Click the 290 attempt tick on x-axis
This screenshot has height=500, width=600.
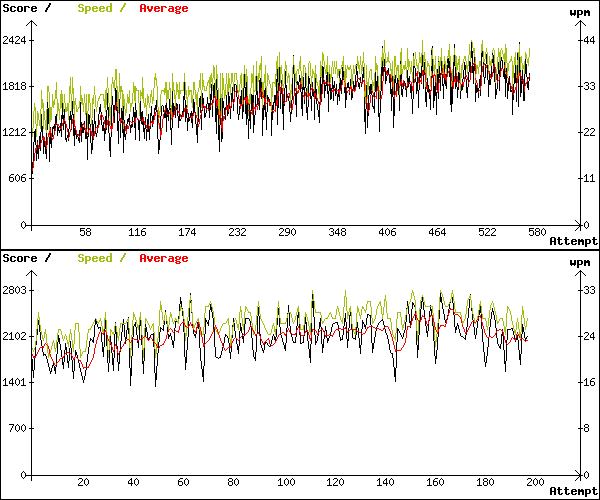[x=287, y=232]
